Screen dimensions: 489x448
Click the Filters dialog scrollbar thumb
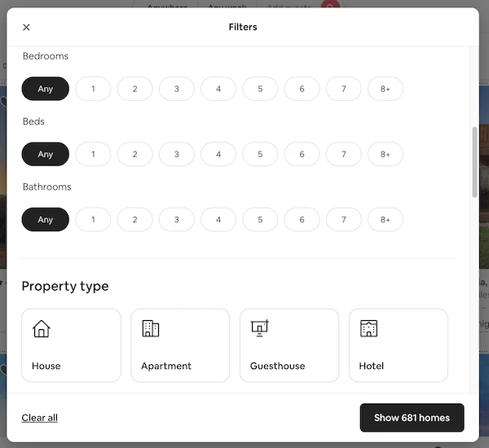pos(474,162)
